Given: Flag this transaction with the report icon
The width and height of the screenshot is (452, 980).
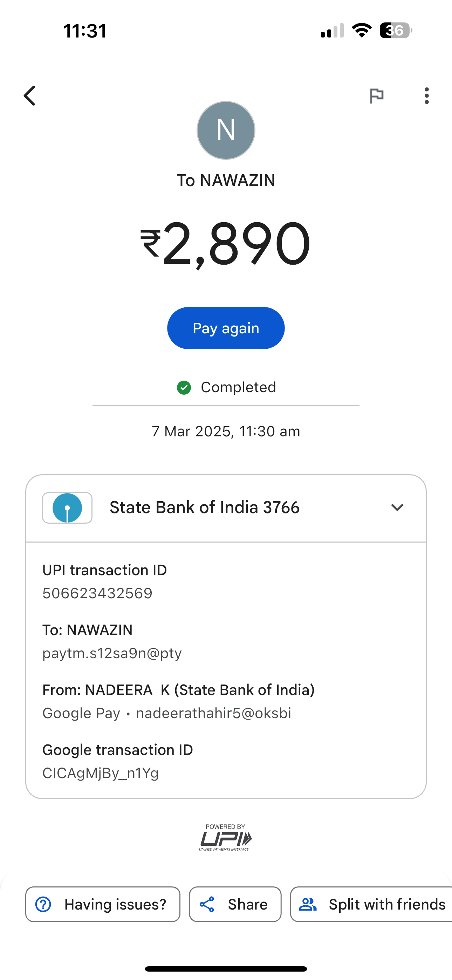Looking at the screenshot, I should [x=376, y=95].
